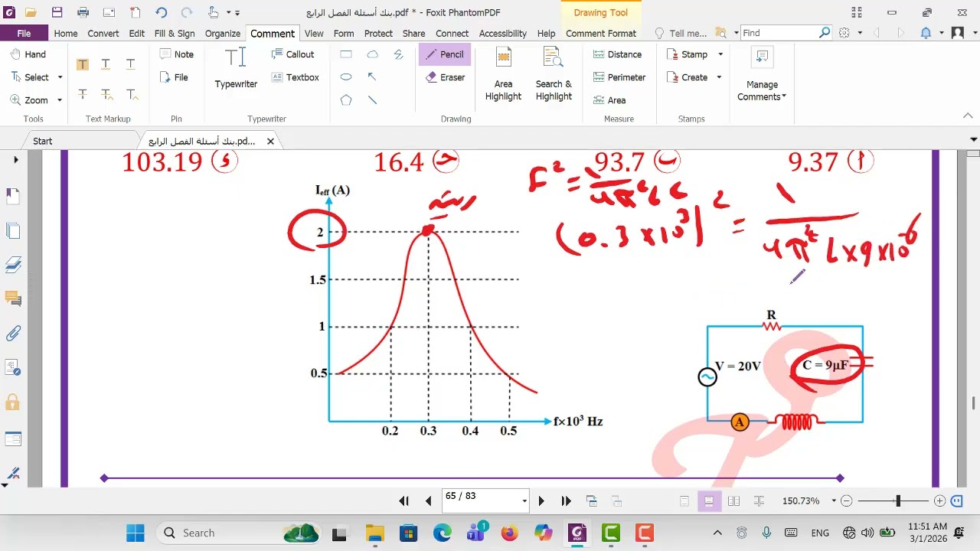
Task: Select the Replace text markup tool
Action: point(106,94)
